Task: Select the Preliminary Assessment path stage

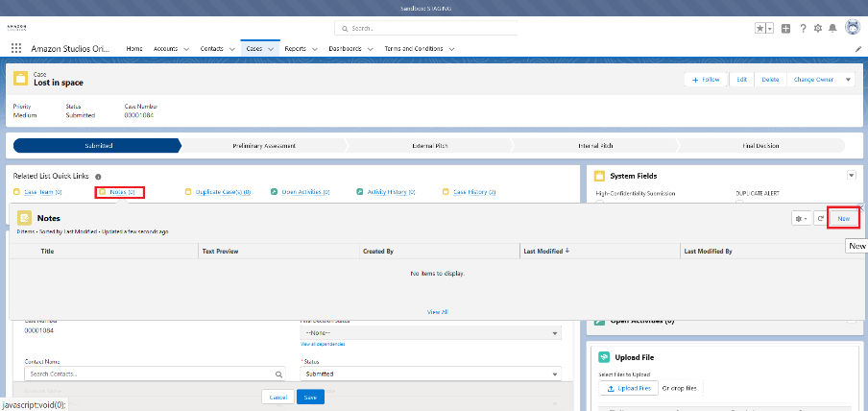Action: [x=264, y=146]
